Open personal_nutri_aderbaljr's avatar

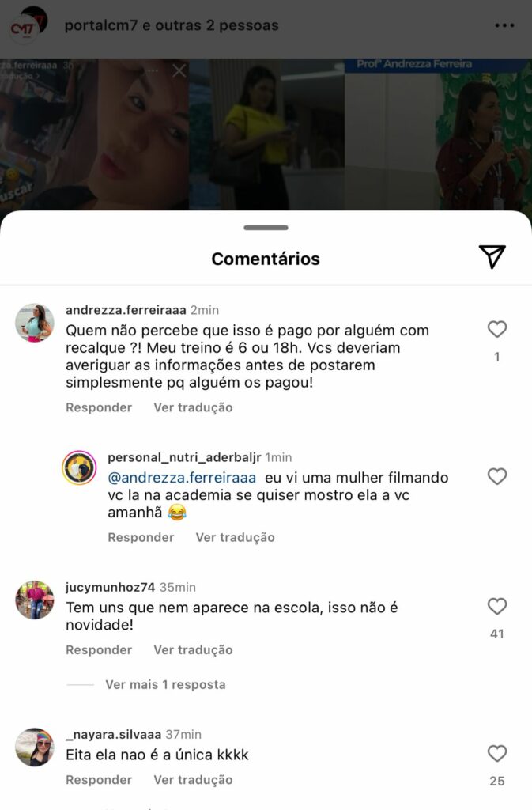coord(79,467)
